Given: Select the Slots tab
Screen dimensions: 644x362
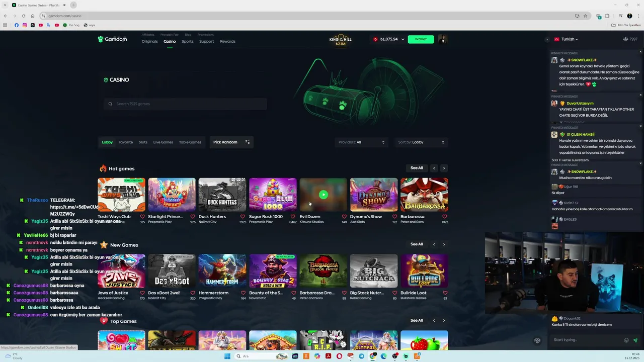Looking at the screenshot, I should (x=143, y=142).
